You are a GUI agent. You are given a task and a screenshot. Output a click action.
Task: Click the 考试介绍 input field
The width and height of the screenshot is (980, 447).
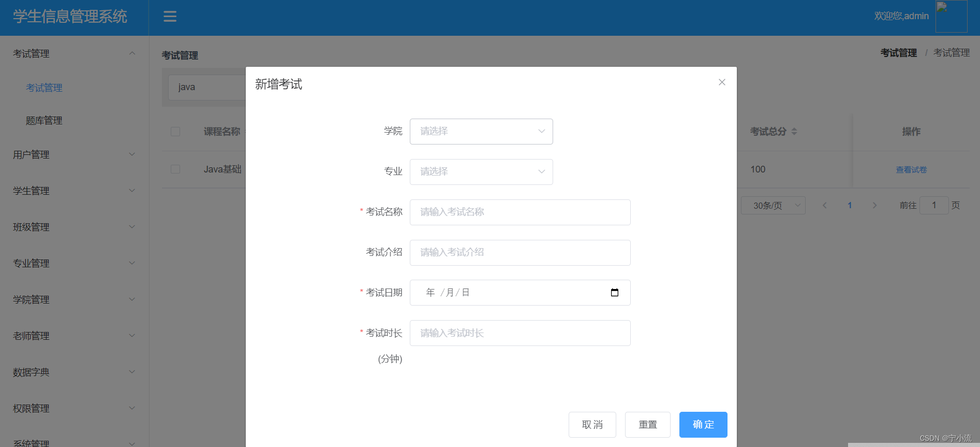click(x=520, y=253)
